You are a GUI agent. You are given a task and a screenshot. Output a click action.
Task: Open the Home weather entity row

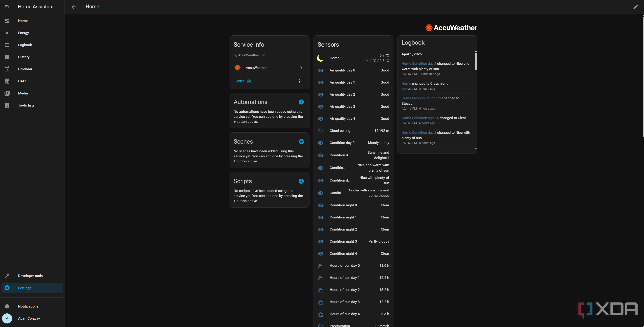pos(353,58)
